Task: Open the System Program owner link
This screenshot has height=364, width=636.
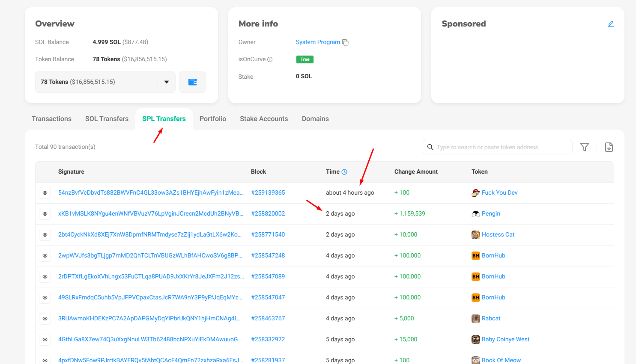Action: tap(317, 42)
